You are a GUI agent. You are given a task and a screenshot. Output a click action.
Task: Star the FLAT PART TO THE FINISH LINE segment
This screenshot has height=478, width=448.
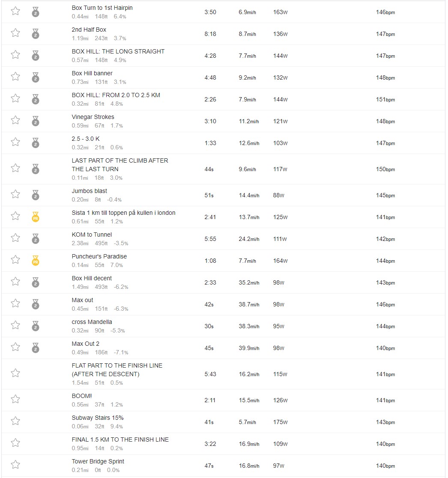point(15,373)
